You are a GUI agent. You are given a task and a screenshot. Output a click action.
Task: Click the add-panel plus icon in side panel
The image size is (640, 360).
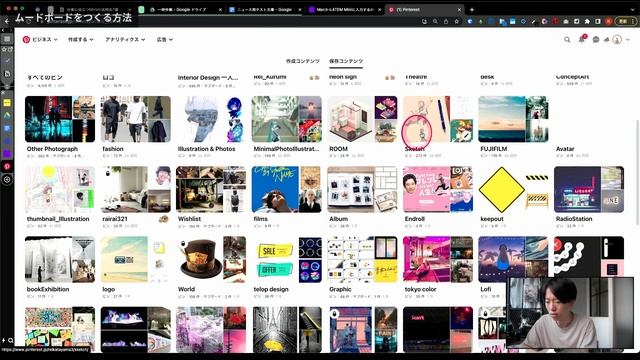pyautogui.click(x=7, y=180)
